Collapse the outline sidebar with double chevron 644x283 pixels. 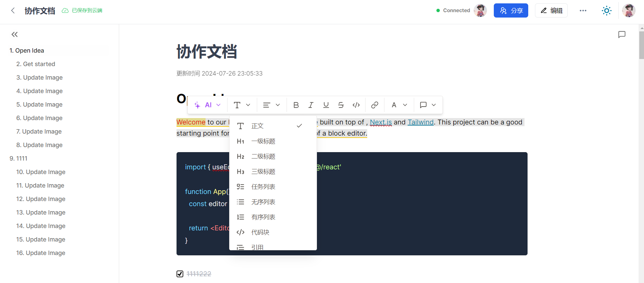pos(15,34)
